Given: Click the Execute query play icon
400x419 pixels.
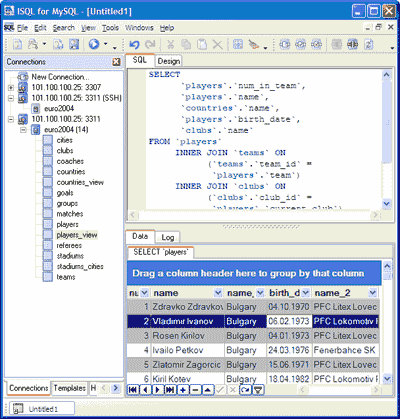Looking at the screenshot, I should 94,44.
